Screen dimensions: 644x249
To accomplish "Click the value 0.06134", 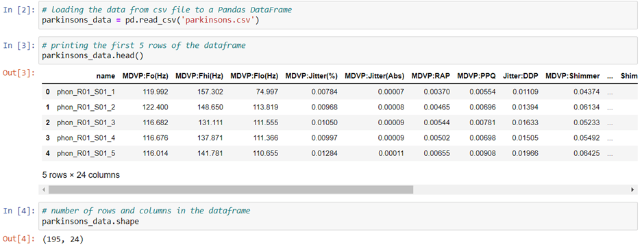I will [587, 107].
